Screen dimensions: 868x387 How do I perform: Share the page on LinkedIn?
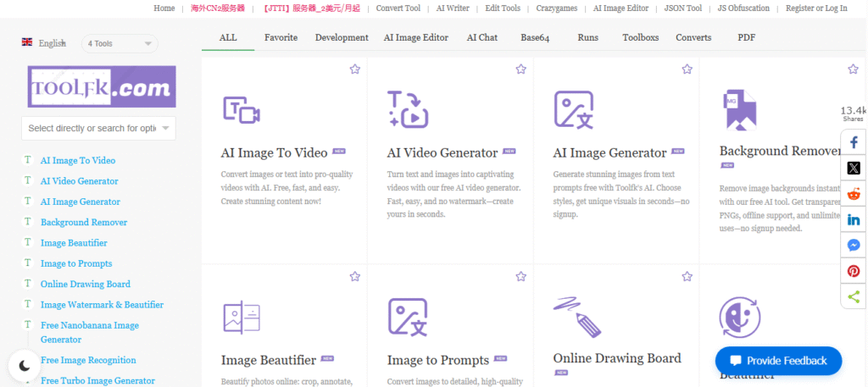(x=854, y=219)
